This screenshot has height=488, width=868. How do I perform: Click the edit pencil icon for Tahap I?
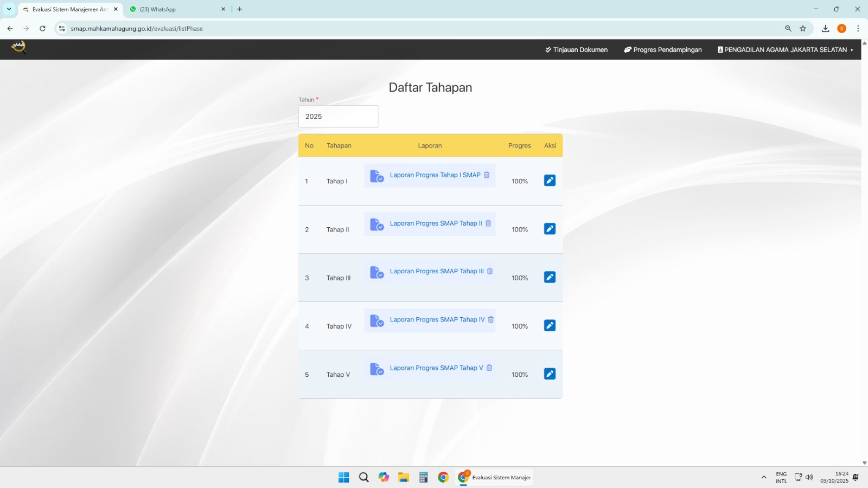(550, 181)
